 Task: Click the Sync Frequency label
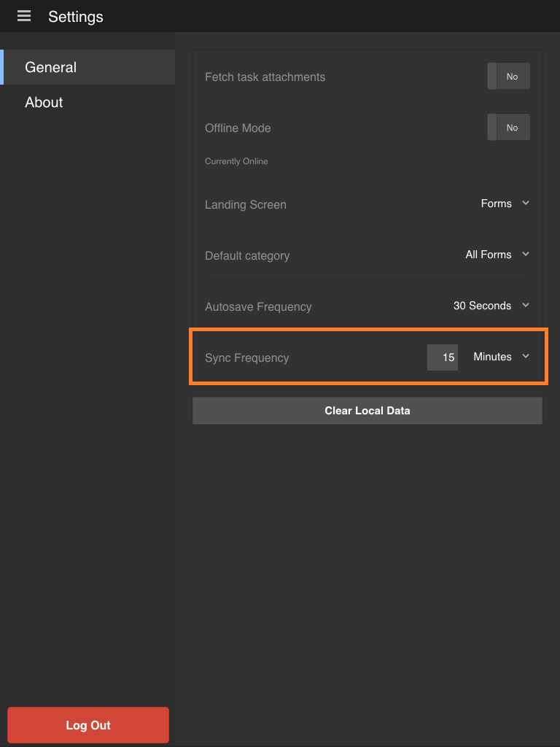(x=246, y=357)
